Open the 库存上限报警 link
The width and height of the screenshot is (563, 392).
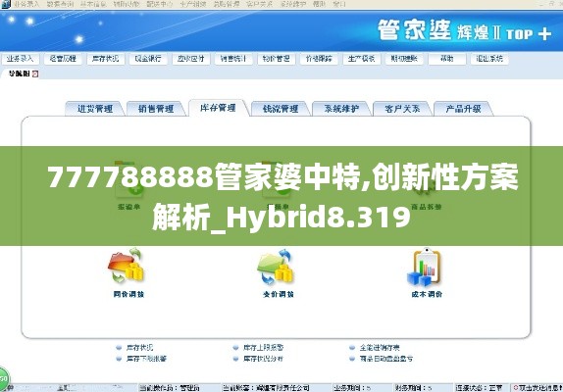263,348
